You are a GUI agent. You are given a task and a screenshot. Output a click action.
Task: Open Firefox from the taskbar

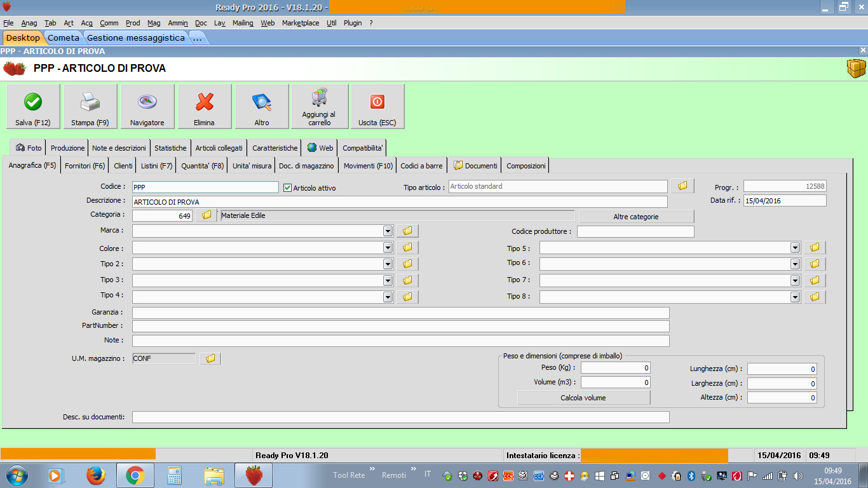[96, 475]
